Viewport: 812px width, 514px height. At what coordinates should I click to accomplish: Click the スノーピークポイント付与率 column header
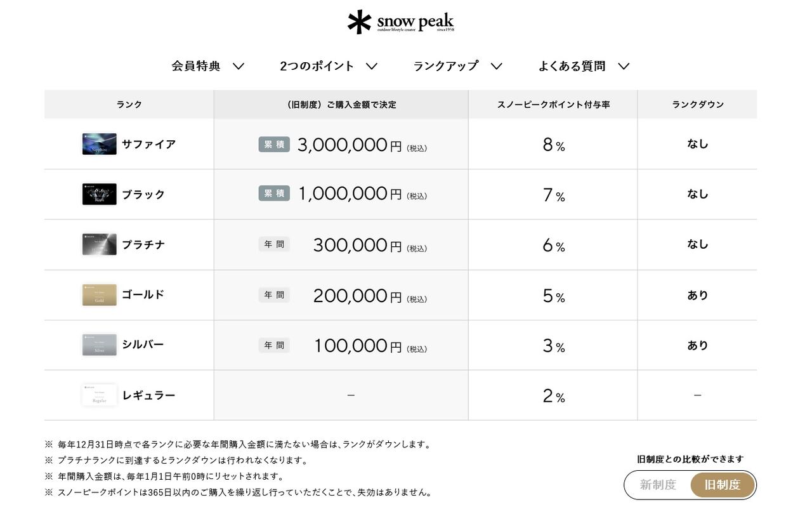click(x=553, y=105)
